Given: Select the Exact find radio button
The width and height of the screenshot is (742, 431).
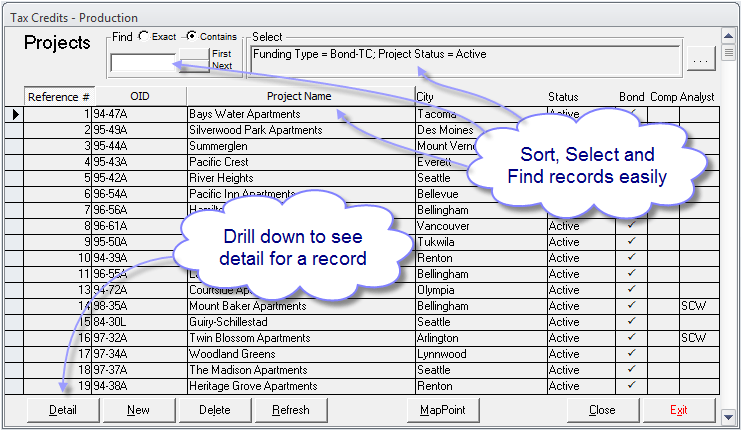Looking at the screenshot, I should point(144,36).
